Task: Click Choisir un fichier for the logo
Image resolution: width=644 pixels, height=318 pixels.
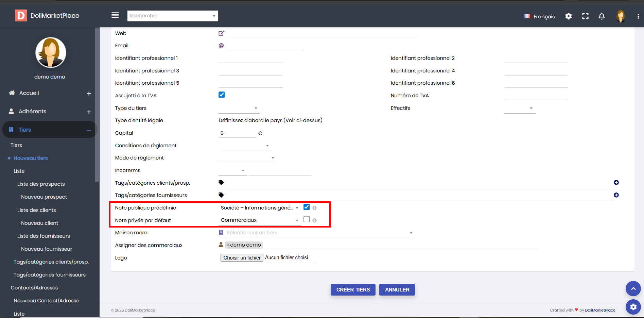Action: pos(242,258)
